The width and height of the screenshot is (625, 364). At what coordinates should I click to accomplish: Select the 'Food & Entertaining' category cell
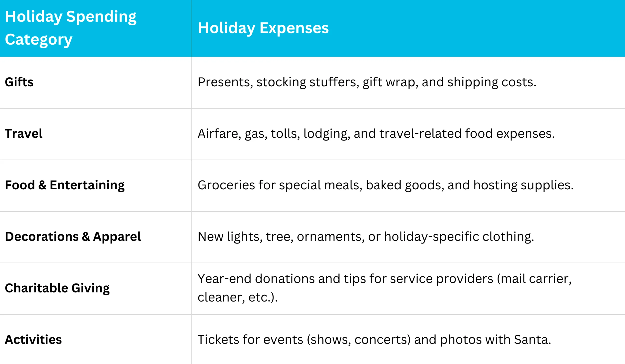point(64,185)
